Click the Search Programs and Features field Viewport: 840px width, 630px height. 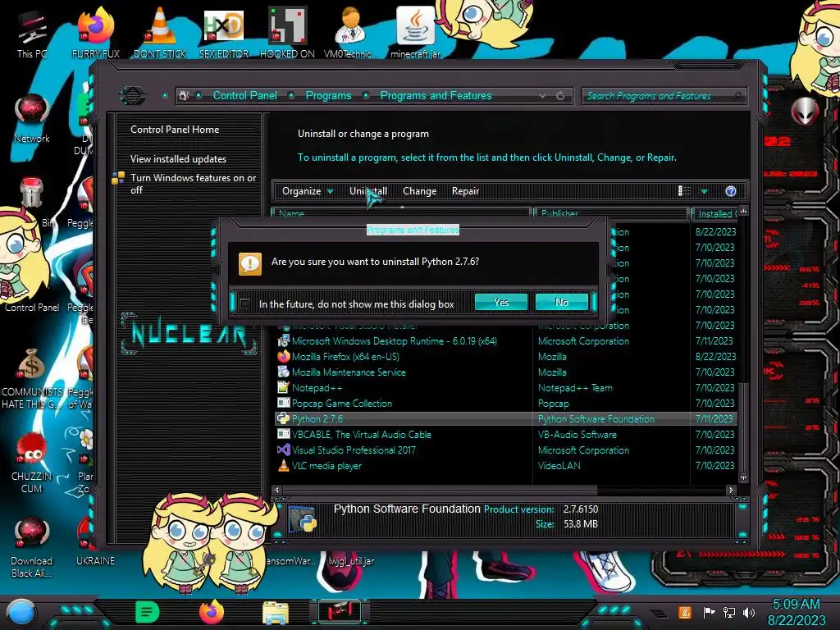coord(663,96)
